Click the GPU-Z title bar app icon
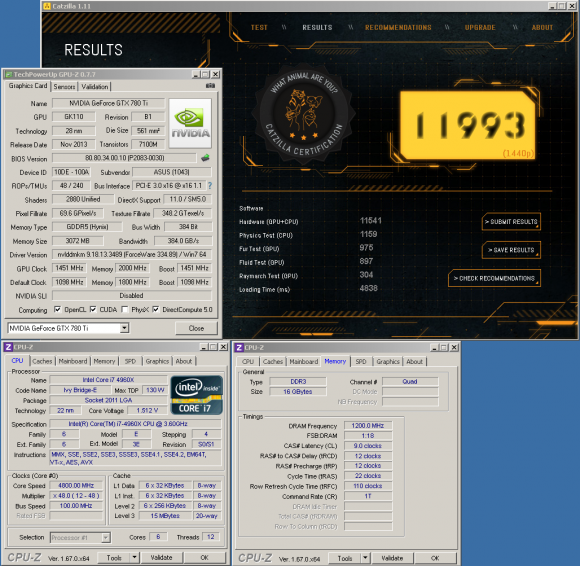 (x=8, y=74)
